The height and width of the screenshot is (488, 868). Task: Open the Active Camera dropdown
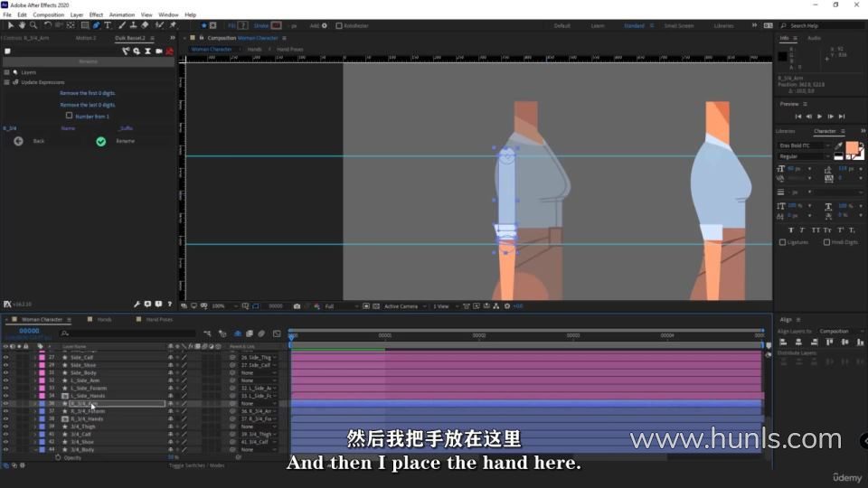coord(405,306)
